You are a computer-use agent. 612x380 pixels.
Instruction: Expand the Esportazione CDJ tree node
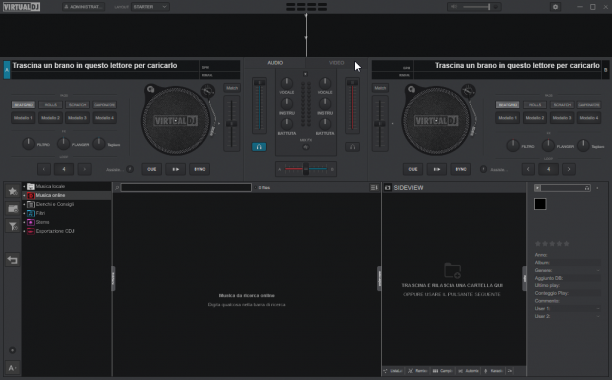coord(24,231)
